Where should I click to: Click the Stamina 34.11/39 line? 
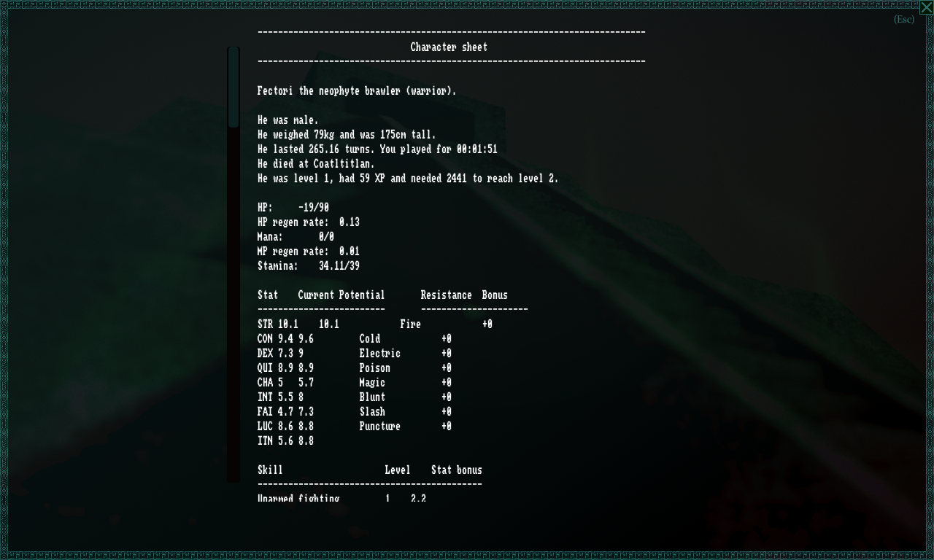click(309, 265)
